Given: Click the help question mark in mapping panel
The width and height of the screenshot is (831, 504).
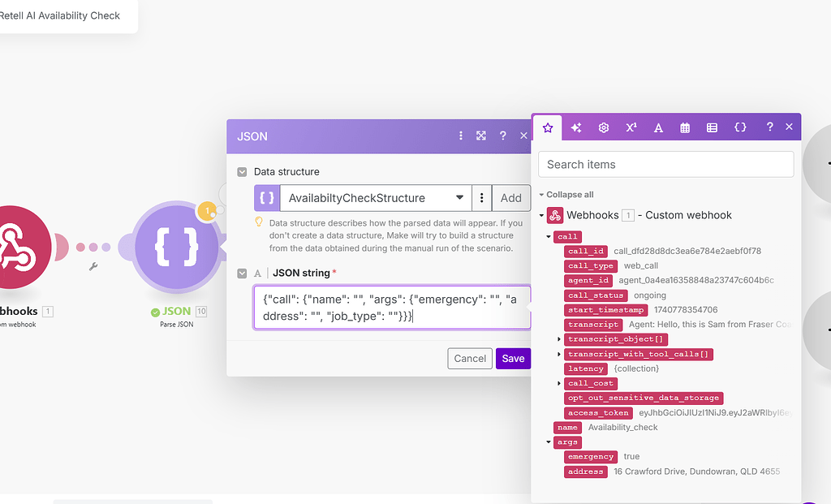Looking at the screenshot, I should [769, 127].
